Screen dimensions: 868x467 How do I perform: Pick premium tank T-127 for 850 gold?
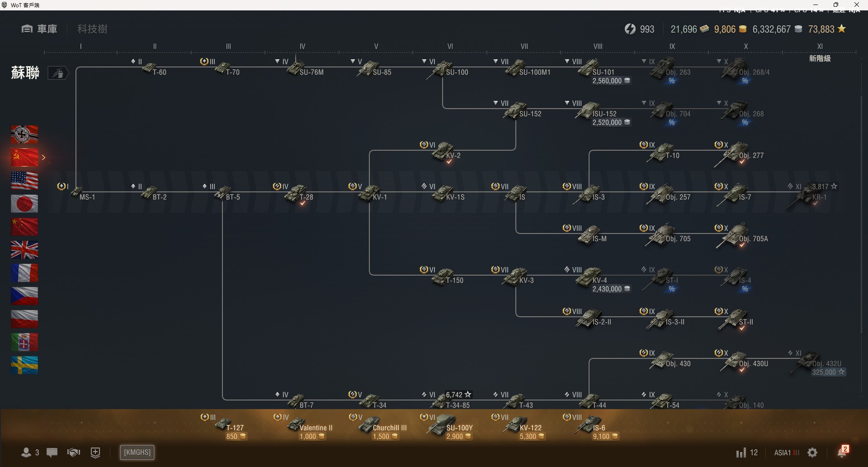225,426
